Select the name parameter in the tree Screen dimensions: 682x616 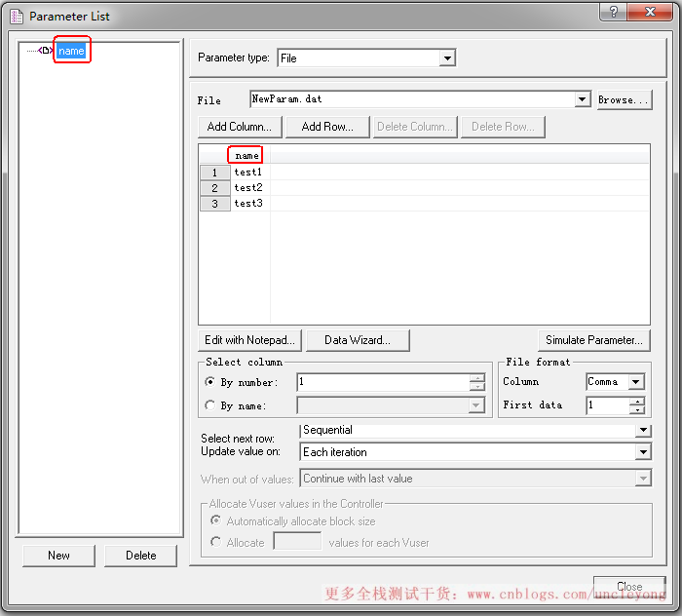tap(71, 51)
